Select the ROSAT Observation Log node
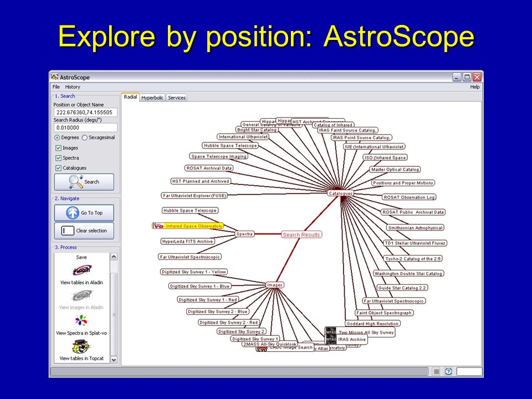This screenshot has width=532, height=399. coord(409,197)
